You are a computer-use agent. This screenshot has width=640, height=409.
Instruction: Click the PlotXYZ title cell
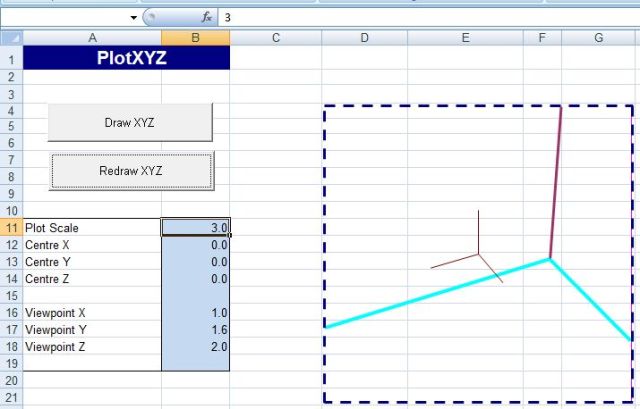point(126,58)
